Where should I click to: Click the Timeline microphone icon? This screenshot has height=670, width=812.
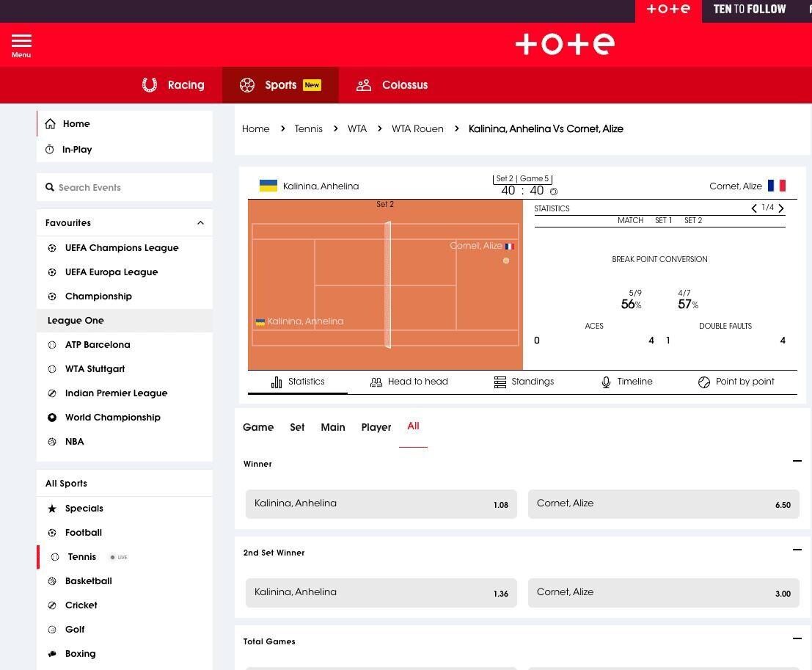(x=606, y=382)
